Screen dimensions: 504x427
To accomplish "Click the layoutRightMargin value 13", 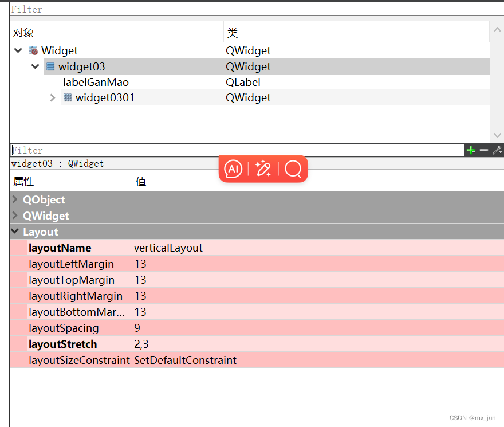I will 140,296.
